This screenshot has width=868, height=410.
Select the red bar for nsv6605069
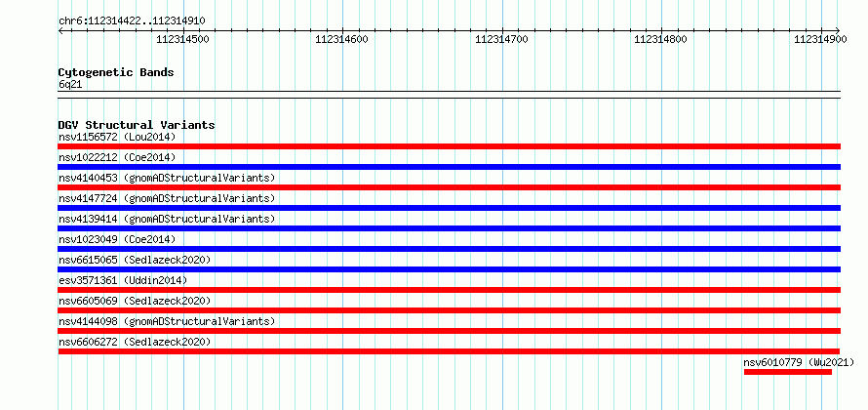pos(450,310)
